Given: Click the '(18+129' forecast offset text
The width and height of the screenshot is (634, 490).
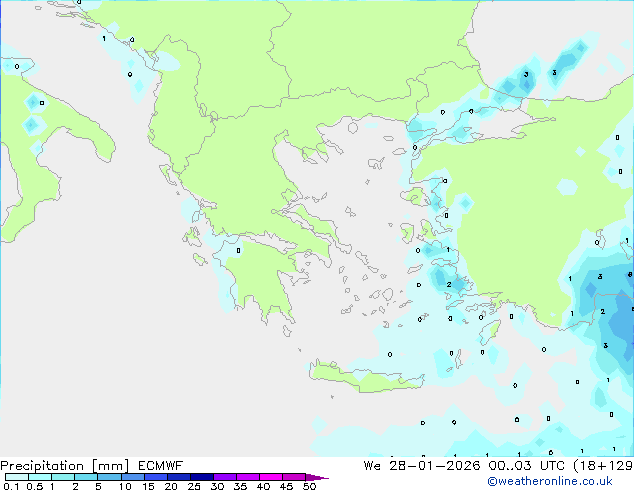Looking at the screenshot, I should [603, 466].
